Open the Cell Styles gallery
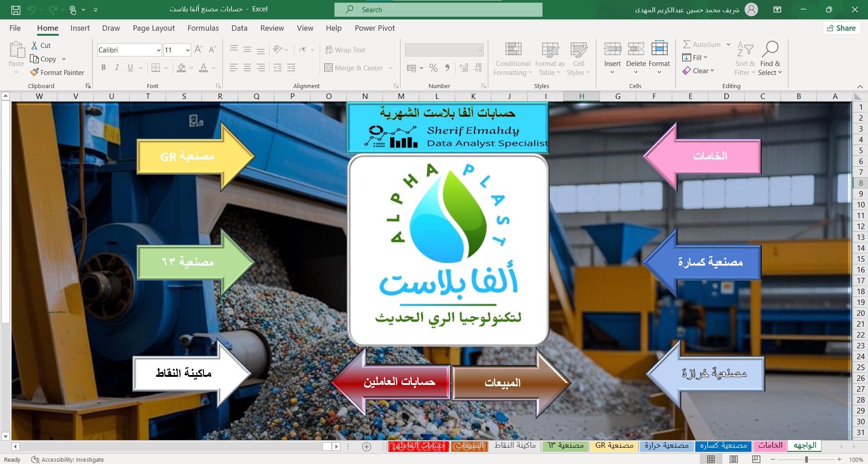Image resolution: width=868 pixels, height=464 pixels. pyautogui.click(x=578, y=59)
